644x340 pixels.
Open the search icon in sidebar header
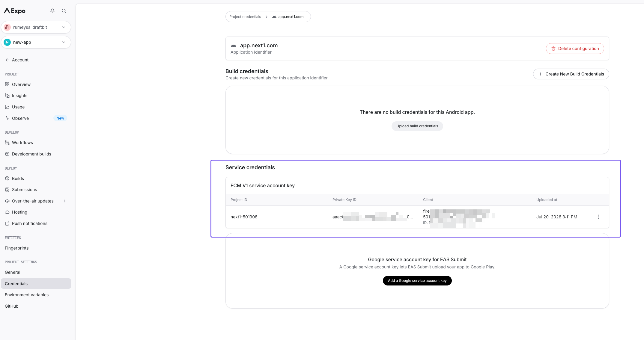tap(64, 11)
